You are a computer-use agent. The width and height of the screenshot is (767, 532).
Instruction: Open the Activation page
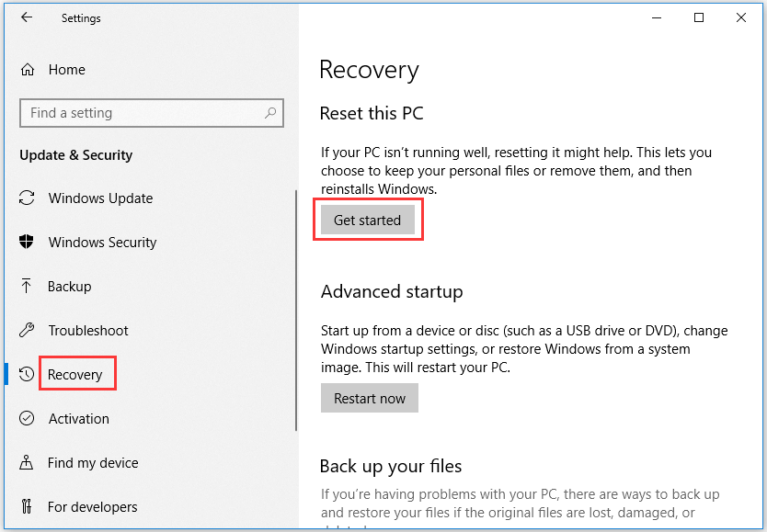click(78, 419)
